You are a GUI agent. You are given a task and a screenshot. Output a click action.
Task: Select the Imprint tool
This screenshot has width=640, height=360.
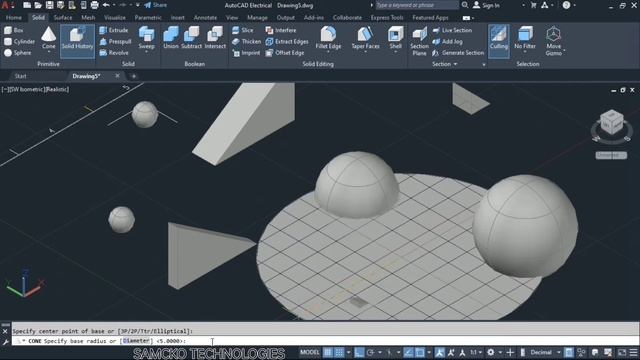point(246,53)
